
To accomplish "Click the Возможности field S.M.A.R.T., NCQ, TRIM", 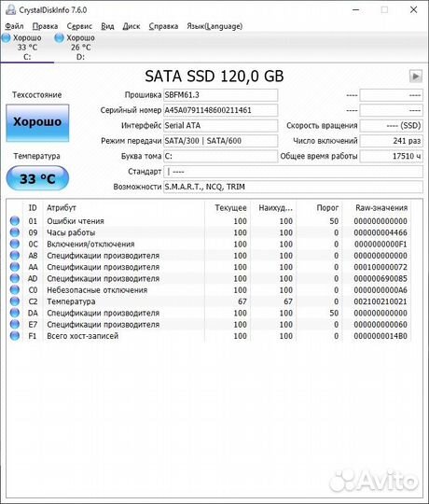I will pos(293,187).
